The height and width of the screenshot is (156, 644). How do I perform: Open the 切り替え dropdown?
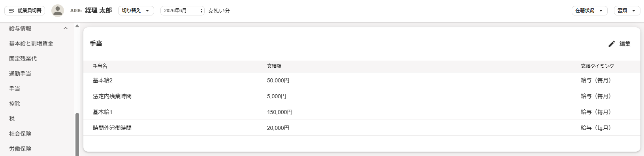[136, 11]
